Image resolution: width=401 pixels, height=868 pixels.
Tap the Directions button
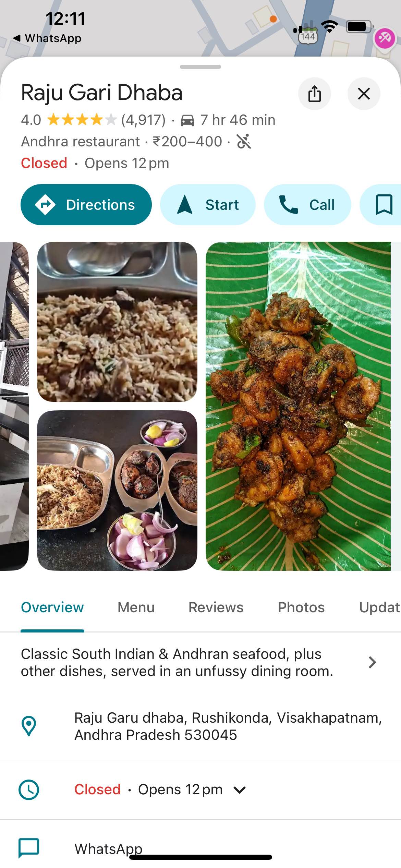pyautogui.click(x=86, y=205)
